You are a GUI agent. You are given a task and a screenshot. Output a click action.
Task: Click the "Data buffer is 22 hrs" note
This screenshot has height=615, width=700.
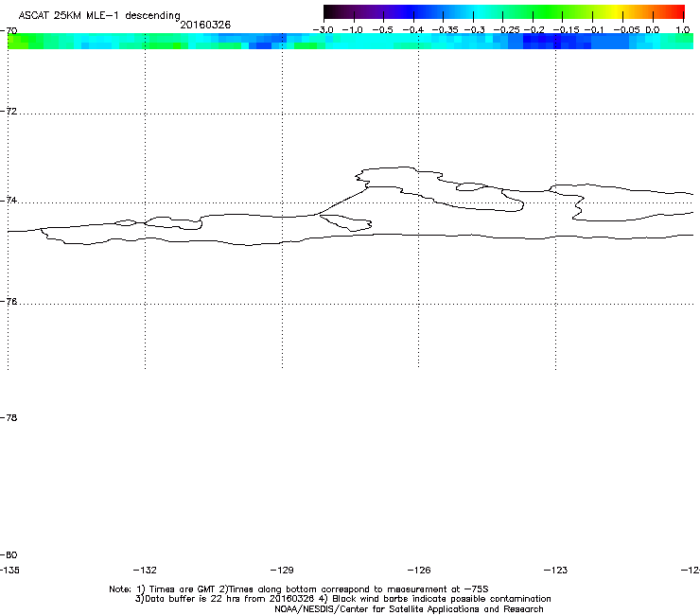pyautogui.click(x=193, y=599)
